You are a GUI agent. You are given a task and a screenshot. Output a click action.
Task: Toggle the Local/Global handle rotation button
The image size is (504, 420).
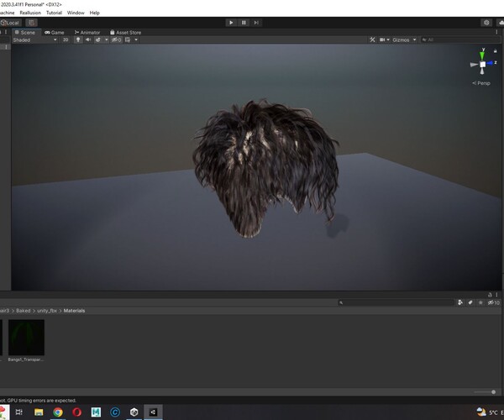11,23
